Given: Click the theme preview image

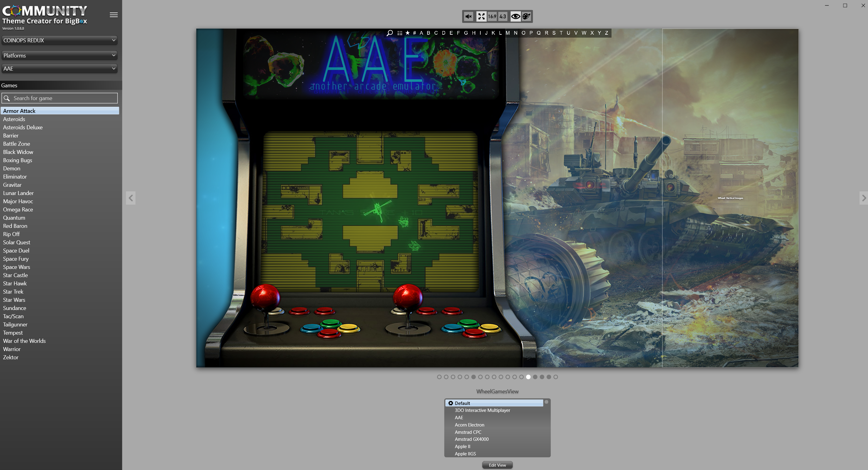Looking at the screenshot, I should (x=497, y=198).
